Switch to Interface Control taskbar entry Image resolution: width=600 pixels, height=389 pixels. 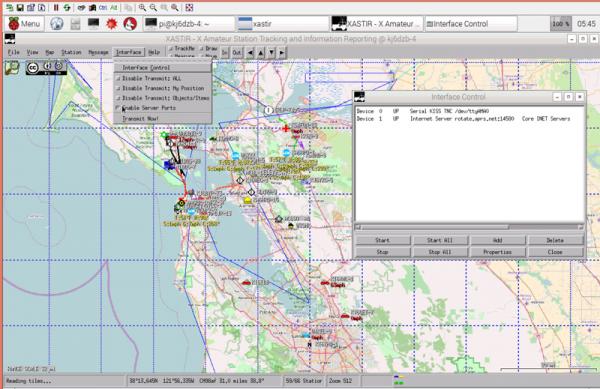coord(471,24)
